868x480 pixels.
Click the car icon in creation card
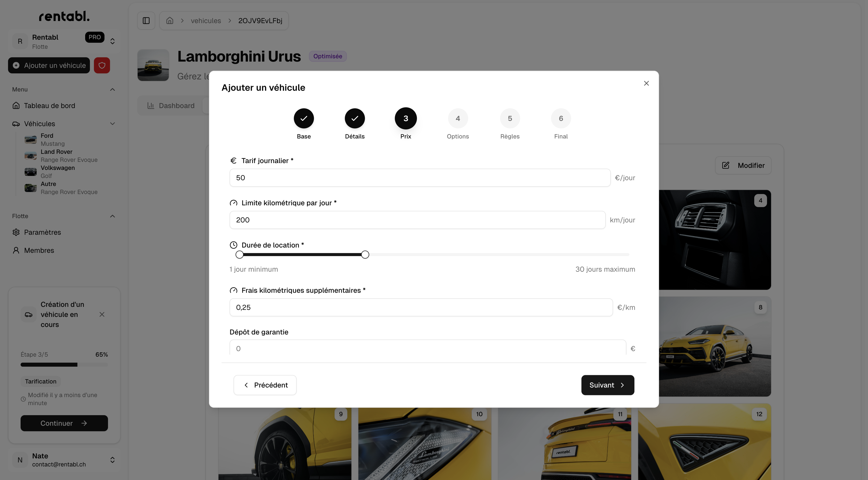(x=29, y=314)
